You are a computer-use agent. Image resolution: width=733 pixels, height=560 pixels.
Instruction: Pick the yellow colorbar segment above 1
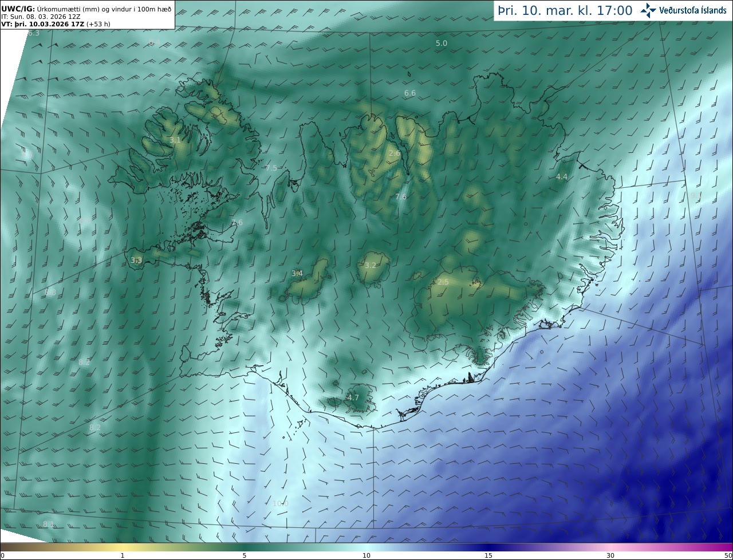tap(123, 547)
